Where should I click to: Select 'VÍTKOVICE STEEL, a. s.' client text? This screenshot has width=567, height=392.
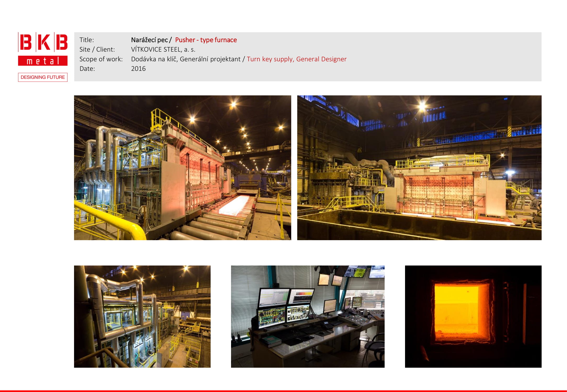click(x=163, y=50)
